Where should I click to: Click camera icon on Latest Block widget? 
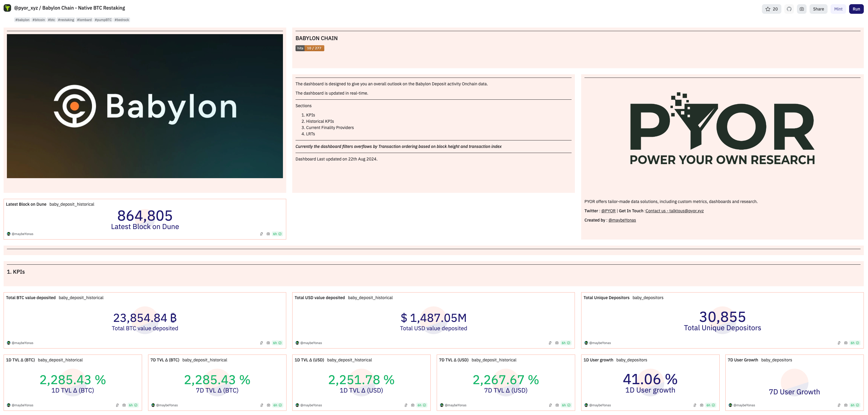(268, 234)
